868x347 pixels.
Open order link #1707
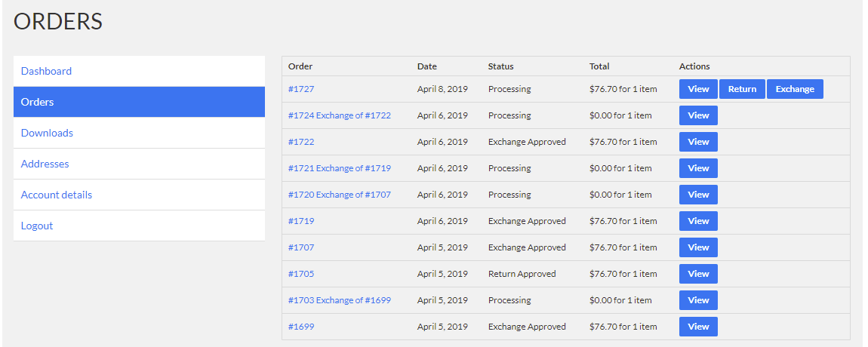301,247
